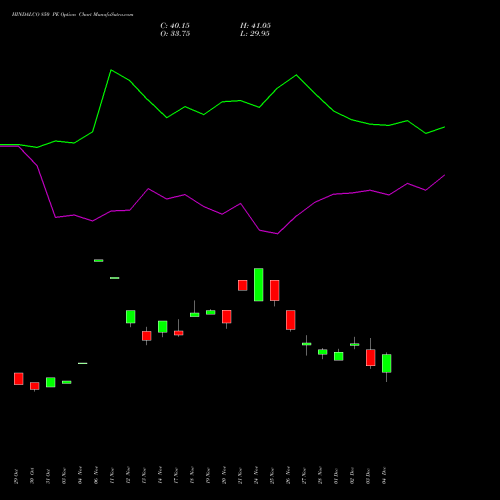This screenshot has height=500, width=500.
Task: Click the '01 Dec' date axis label
Action: tap(336, 476)
